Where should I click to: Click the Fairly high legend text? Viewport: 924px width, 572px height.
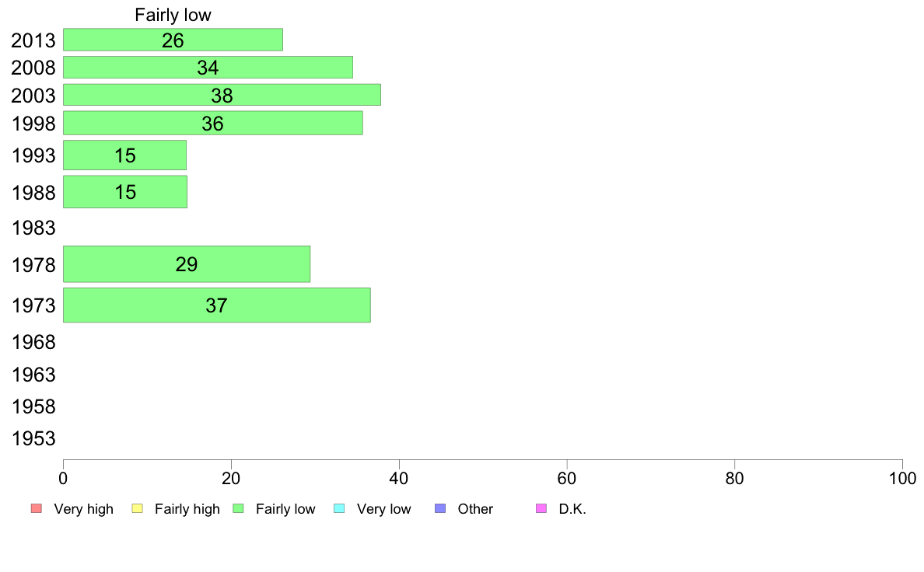[x=187, y=509]
